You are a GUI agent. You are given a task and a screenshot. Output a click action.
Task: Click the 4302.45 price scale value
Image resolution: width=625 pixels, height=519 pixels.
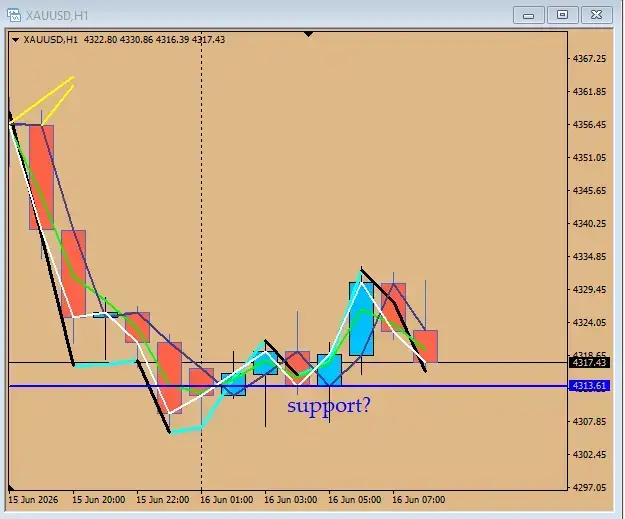pos(589,455)
